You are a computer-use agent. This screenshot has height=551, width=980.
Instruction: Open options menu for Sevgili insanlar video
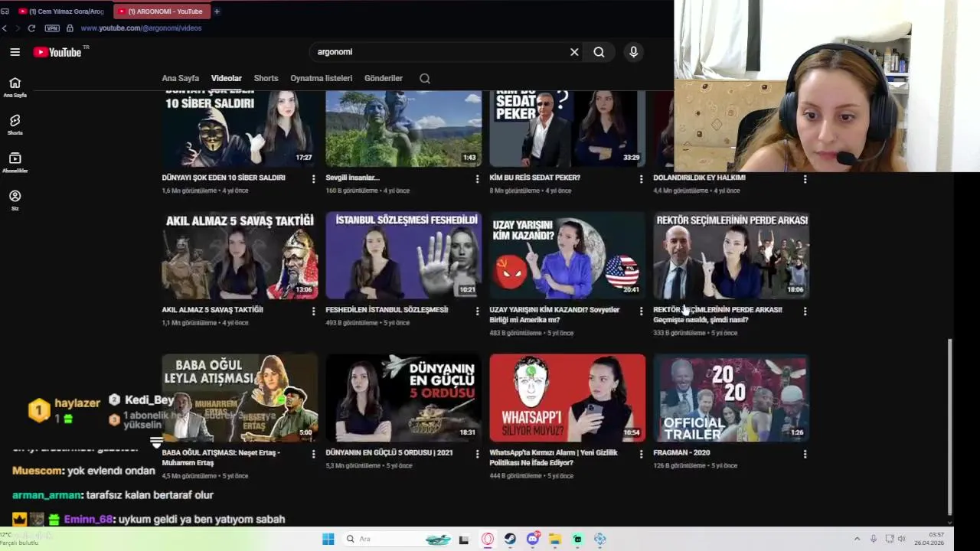point(477,179)
